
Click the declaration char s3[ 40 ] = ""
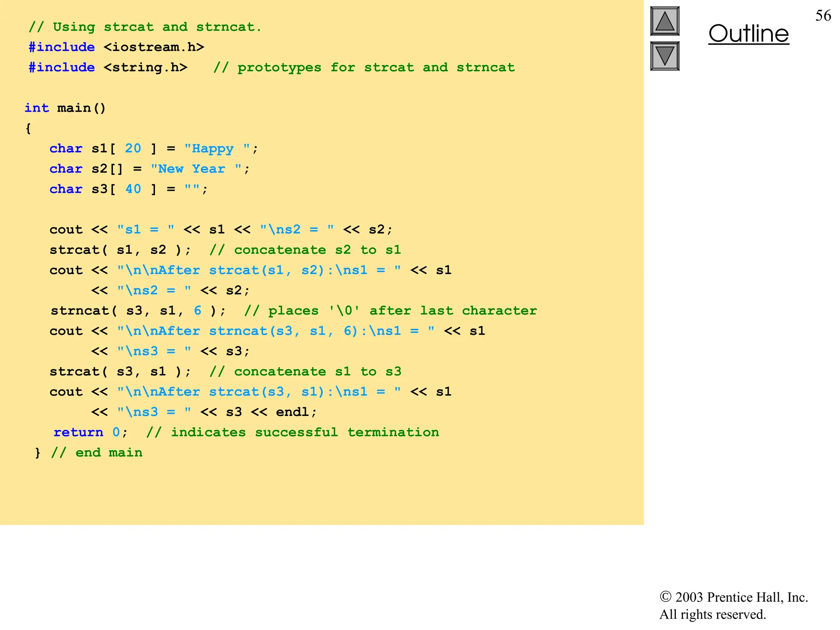tap(129, 189)
